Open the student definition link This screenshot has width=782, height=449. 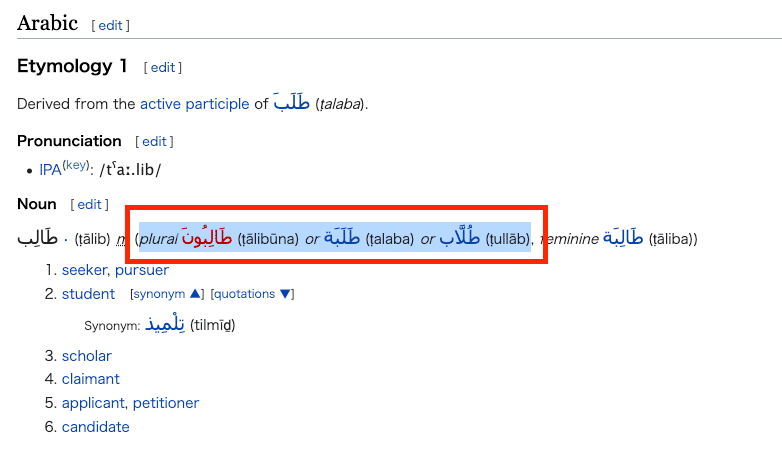[x=88, y=294]
